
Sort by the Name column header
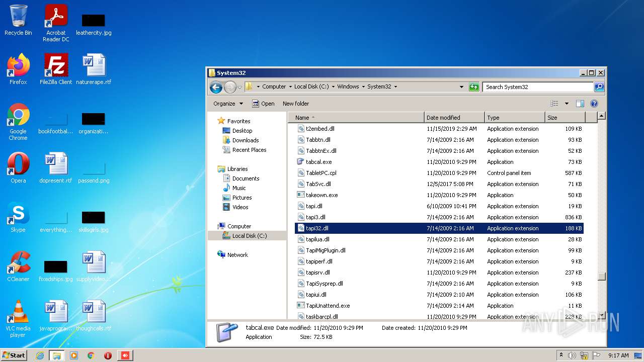pyautogui.click(x=356, y=118)
